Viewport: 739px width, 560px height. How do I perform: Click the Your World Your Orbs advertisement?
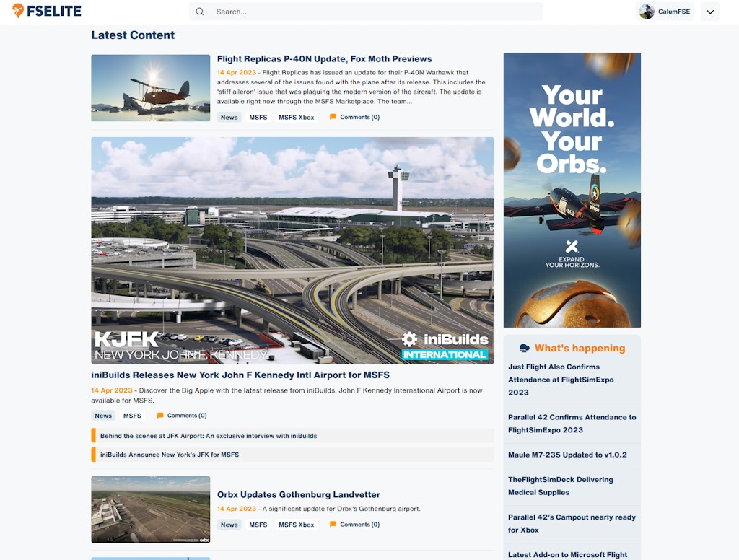pos(572,190)
